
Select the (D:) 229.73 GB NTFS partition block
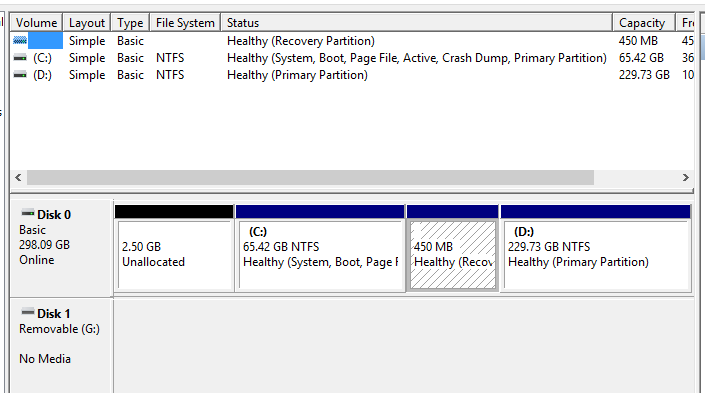pos(596,248)
